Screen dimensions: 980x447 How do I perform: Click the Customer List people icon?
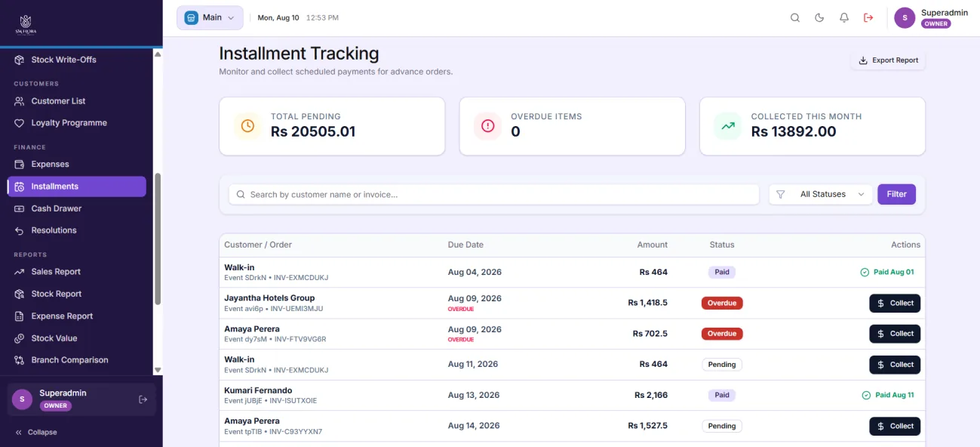pos(20,101)
